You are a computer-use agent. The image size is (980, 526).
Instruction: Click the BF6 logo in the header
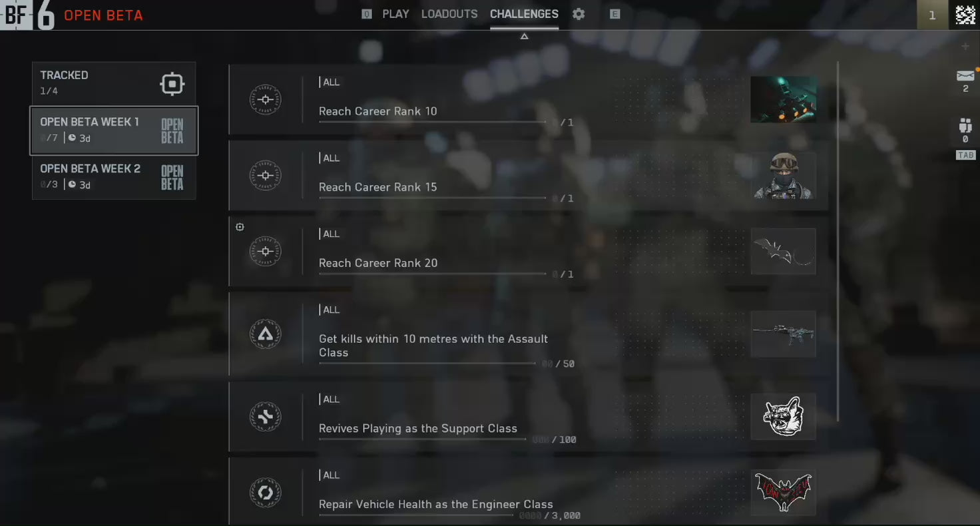(x=28, y=15)
